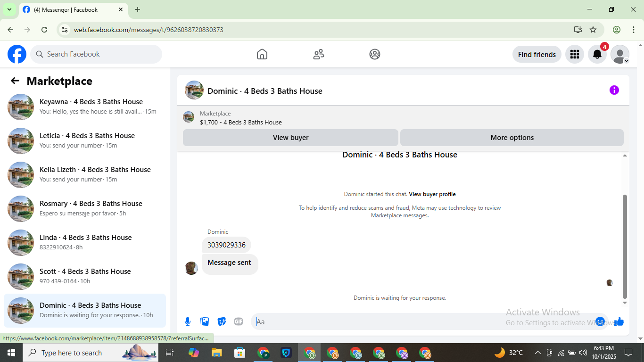Attach a photo with the image icon
Viewport: 644px width, 362px height.
point(205,321)
